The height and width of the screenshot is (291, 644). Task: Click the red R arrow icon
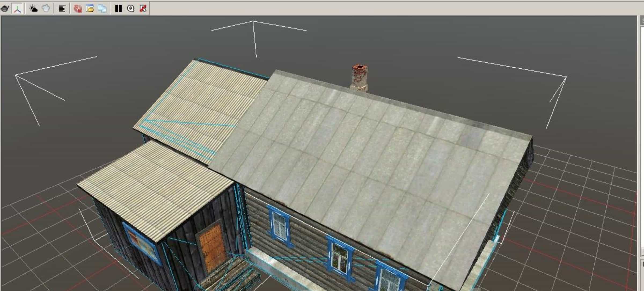click(x=143, y=9)
